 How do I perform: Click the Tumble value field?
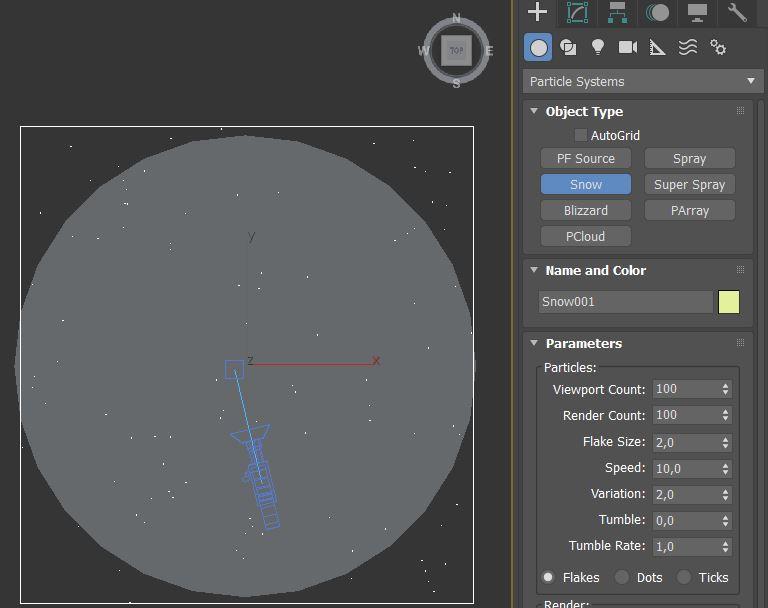click(x=686, y=520)
